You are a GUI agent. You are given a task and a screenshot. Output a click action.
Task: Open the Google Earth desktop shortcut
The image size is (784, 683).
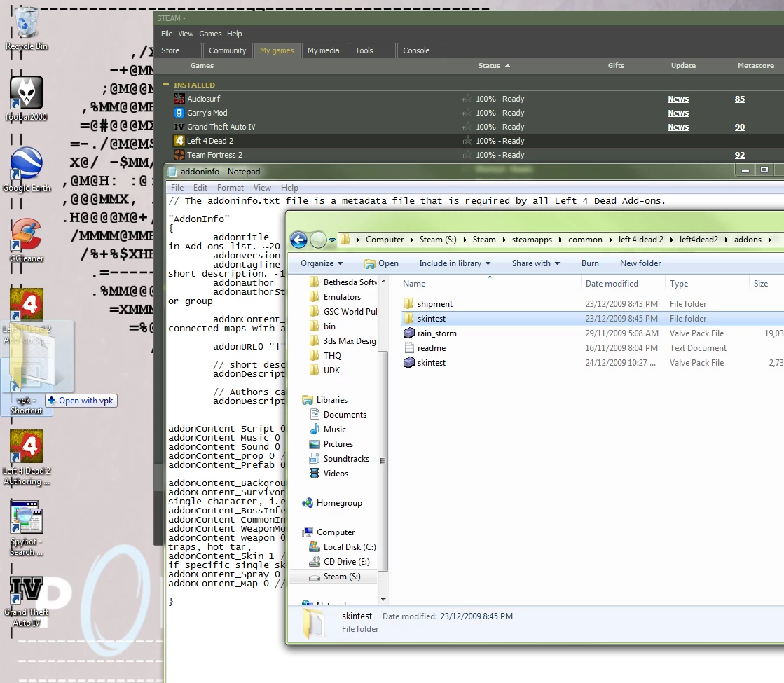[27, 170]
